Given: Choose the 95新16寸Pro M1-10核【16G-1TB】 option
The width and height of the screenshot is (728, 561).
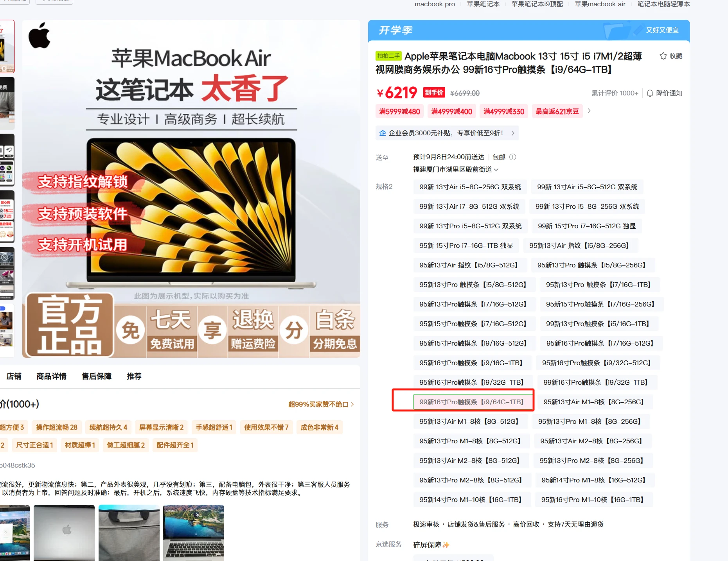Looking at the screenshot, I should (x=593, y=500).
